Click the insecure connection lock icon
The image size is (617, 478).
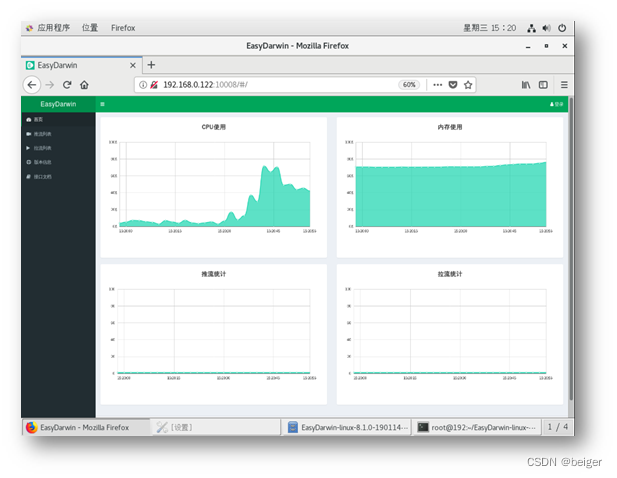154,85
